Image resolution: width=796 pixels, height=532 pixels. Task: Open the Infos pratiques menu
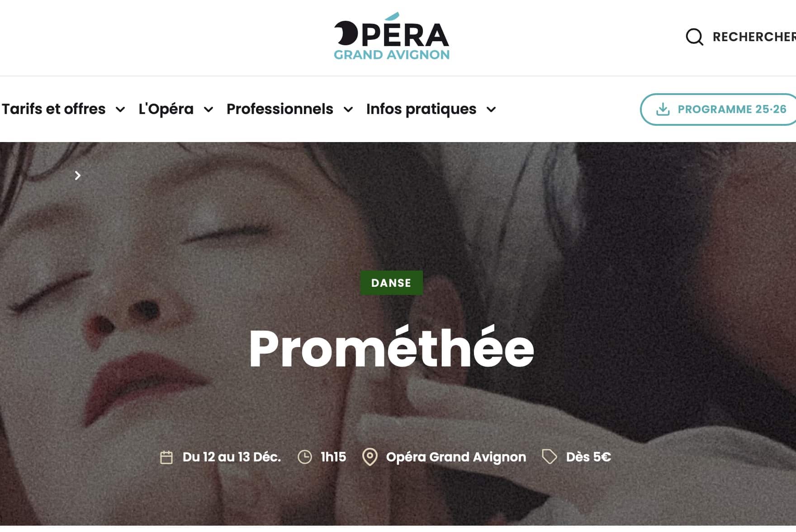pyautogui.click(x=422, y=109)
